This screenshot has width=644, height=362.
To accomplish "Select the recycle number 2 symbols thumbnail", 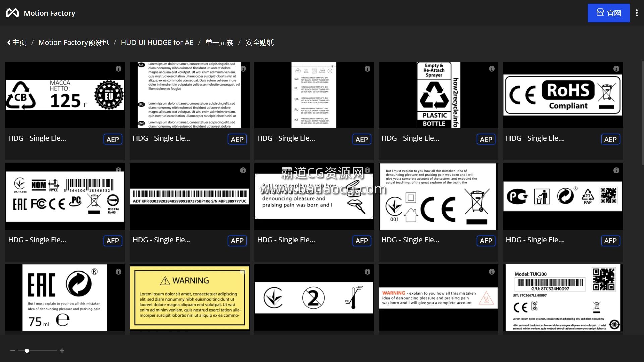I will (314, 298).
